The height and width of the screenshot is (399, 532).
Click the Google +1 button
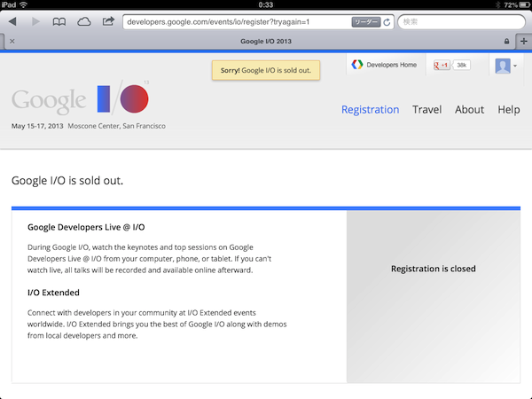click(x=442, y=65)
